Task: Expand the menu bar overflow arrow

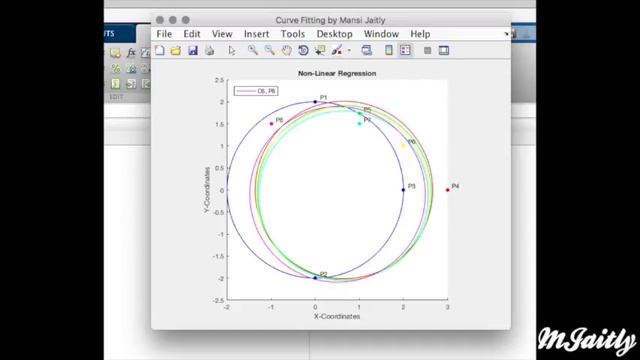Action: (x=506, y=34)
